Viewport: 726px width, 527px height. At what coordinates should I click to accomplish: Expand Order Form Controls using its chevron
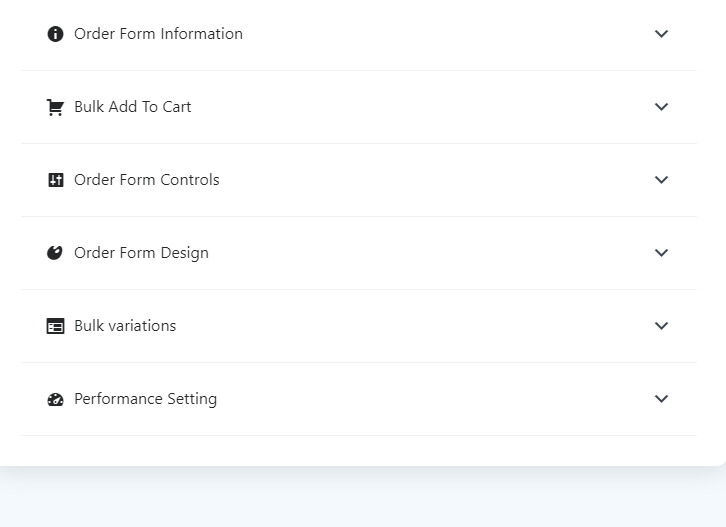click(x=661, y=180)
